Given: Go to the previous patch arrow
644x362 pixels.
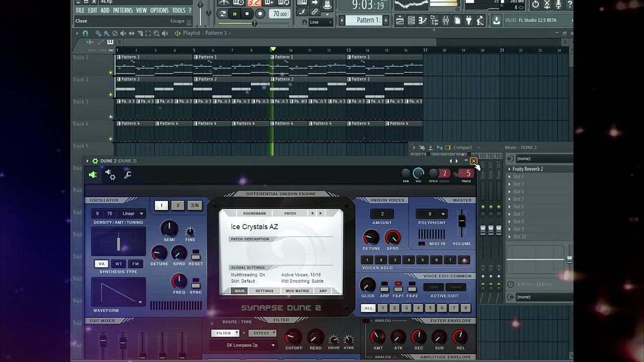Looking at the screenshot, I should tap(312, 213).
